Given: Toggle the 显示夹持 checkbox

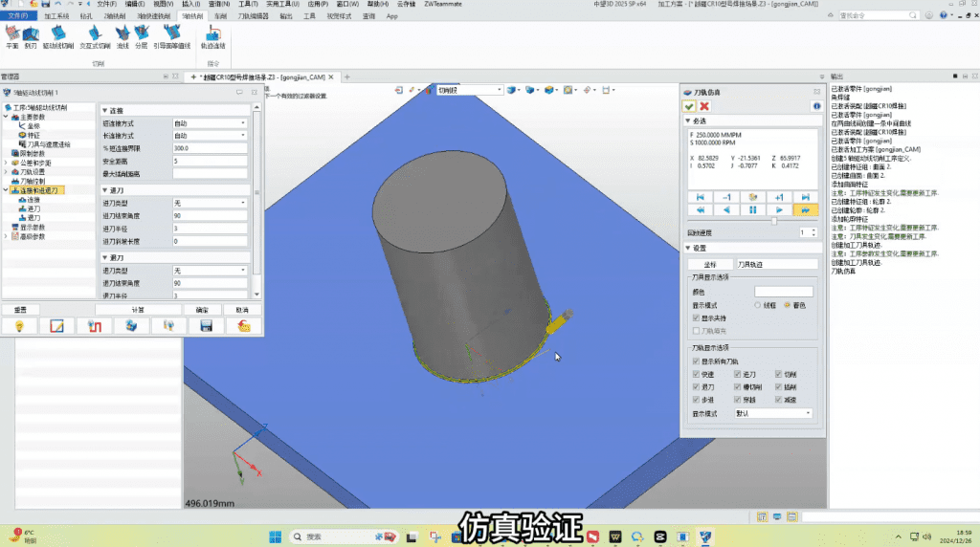Looking at the screenshot, I should (696, 317).
